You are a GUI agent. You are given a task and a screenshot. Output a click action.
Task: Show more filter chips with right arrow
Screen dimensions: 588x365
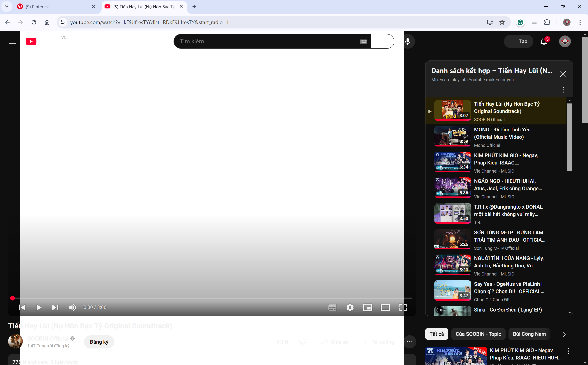pos(564,334)
